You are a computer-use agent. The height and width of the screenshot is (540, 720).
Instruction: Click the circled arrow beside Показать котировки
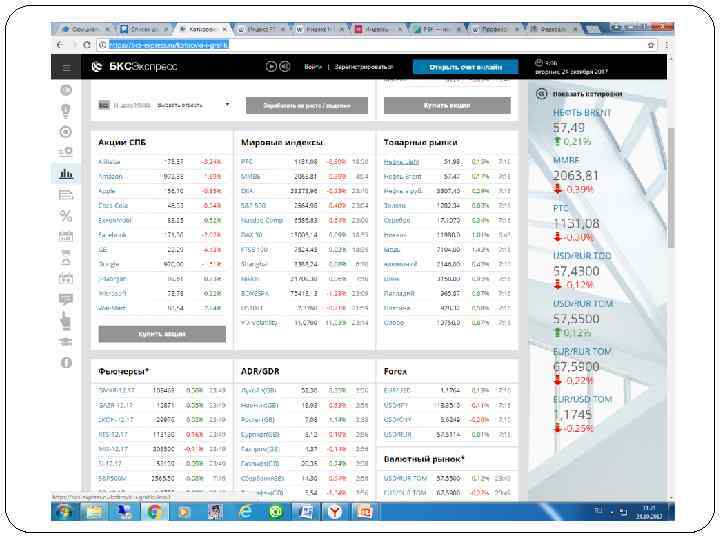tap(541, 94)
